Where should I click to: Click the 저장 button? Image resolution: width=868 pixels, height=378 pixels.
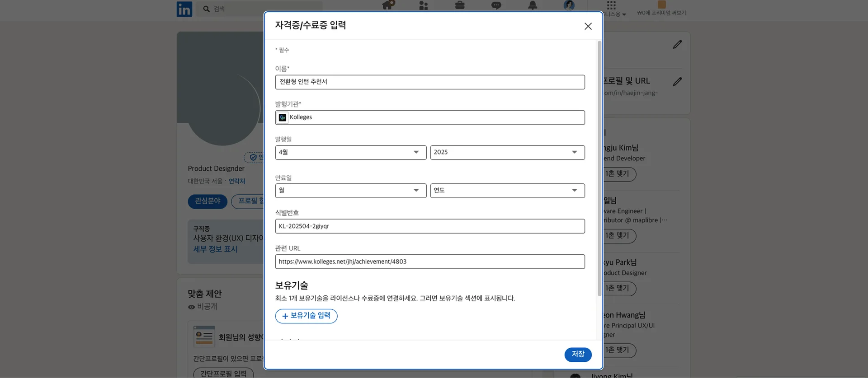coord(578,355)
